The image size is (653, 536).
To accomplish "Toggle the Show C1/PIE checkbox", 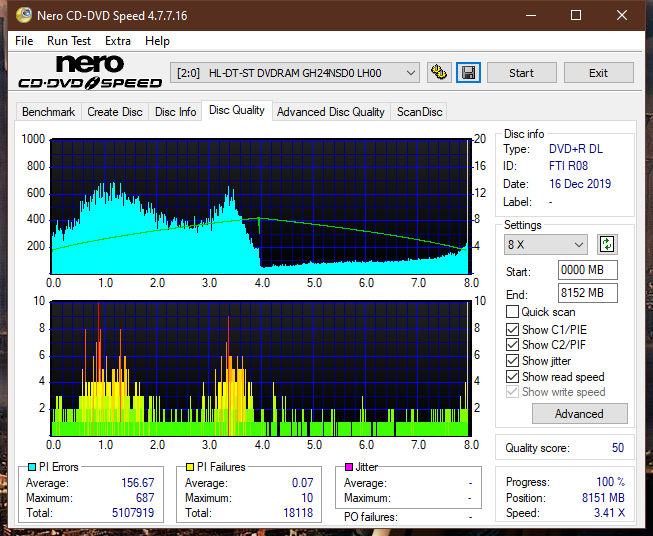I will pos(512,329).
